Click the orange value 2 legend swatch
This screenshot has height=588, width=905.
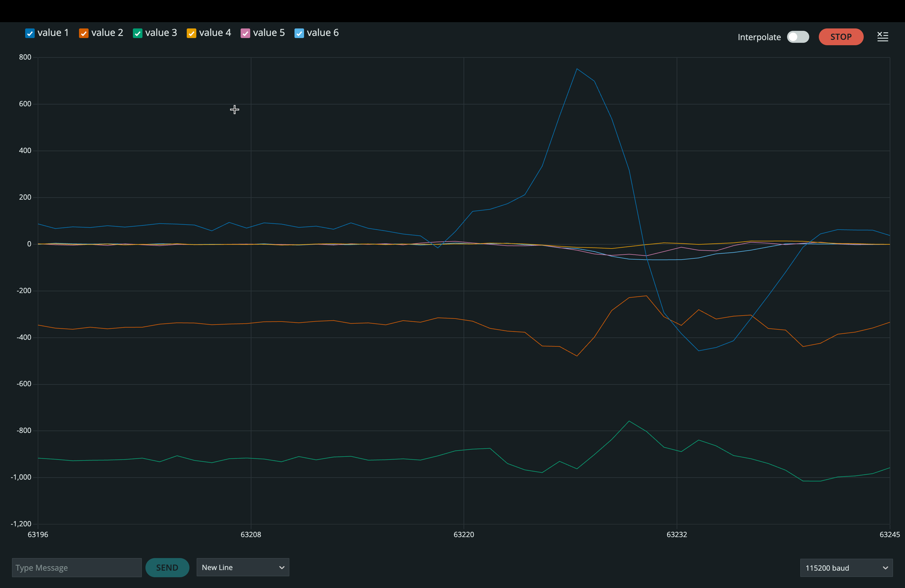point(84,33)
